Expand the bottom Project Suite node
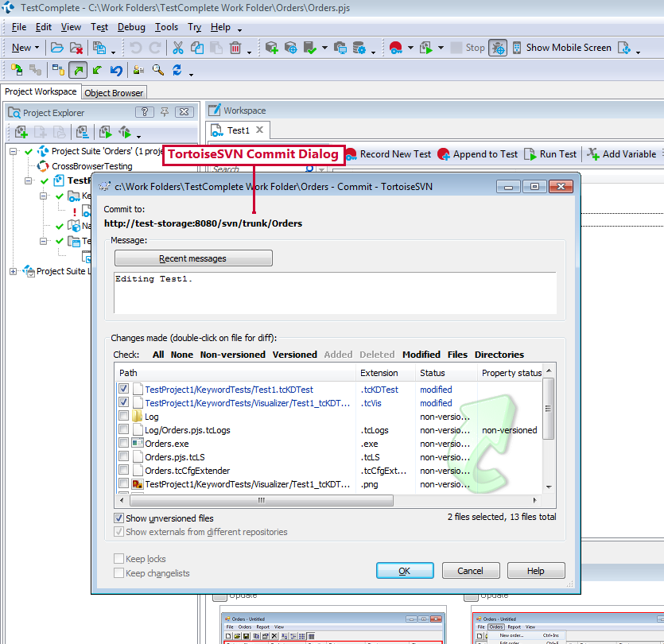The width and height of the screenshot is (664, 644). tap(14, 271)
